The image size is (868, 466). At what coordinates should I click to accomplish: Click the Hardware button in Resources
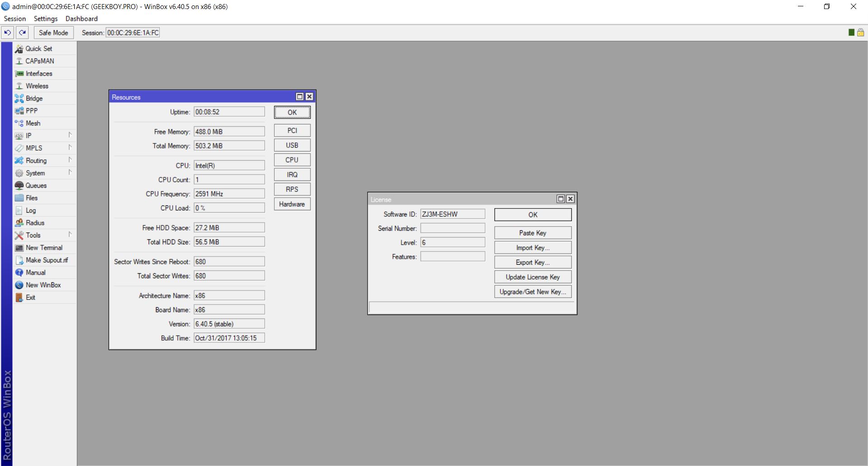point(292,204)
